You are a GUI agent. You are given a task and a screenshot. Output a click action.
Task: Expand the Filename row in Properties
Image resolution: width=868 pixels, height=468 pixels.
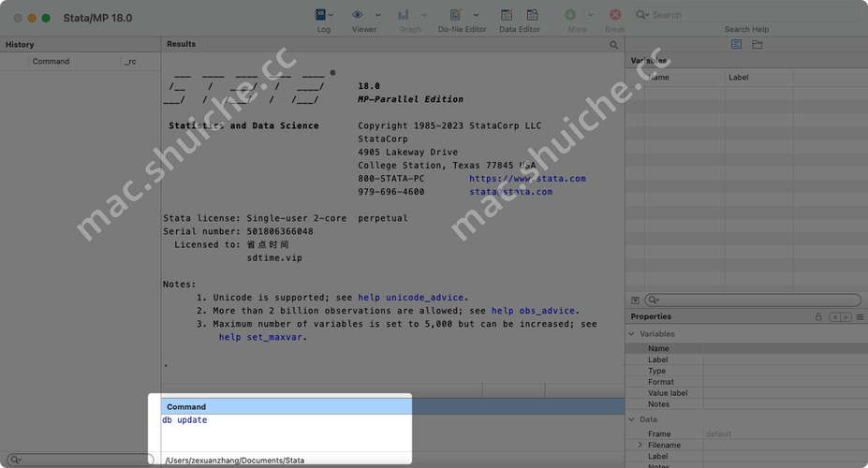click(640, 446)
